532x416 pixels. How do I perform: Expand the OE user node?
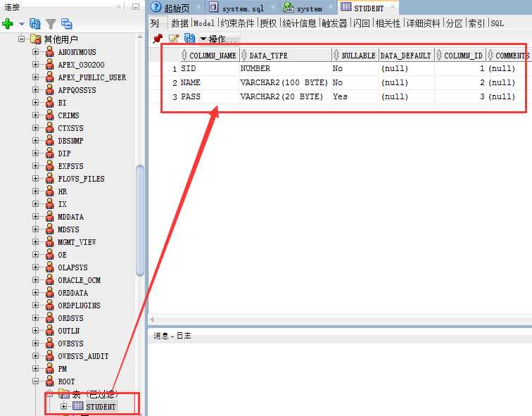tap(35, 255)
